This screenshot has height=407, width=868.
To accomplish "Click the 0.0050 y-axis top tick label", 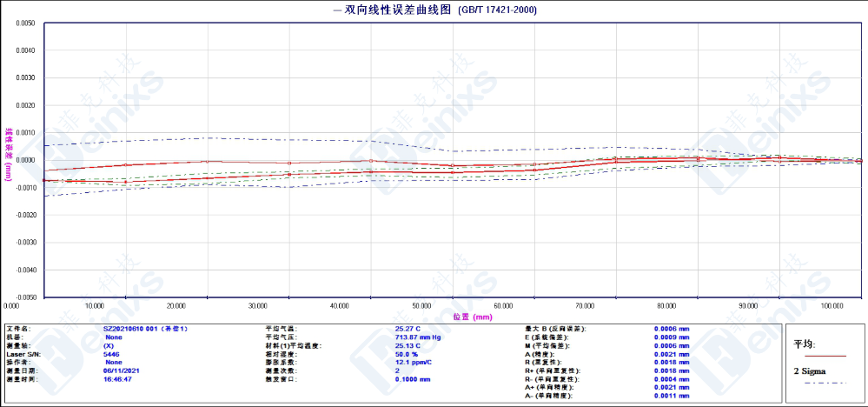I will (x=24, y=23).
